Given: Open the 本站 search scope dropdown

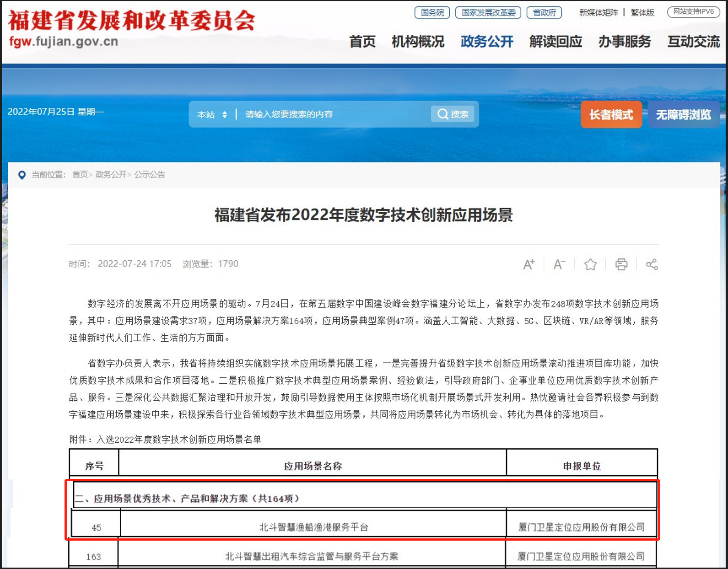Looking at the screenshot, I should coord(212,114).
